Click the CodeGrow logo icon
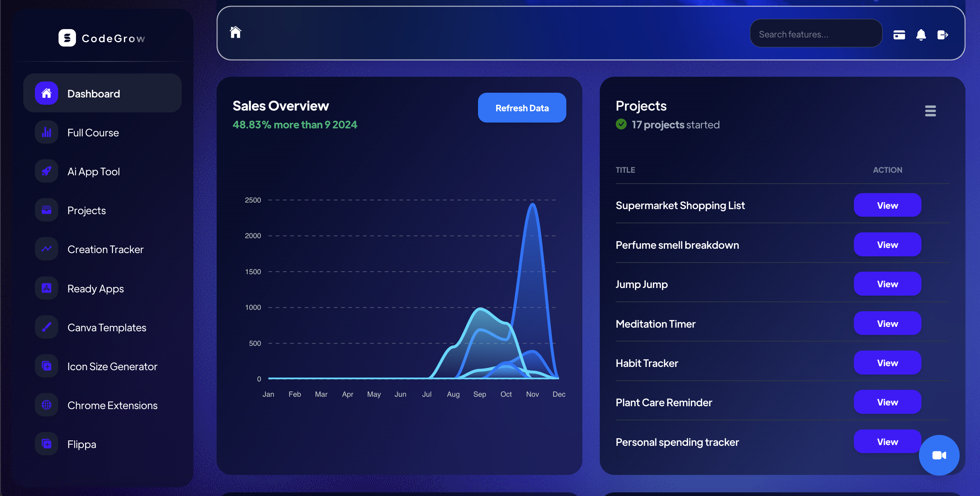Screen dimensions: 980x496 coord(67,38)
